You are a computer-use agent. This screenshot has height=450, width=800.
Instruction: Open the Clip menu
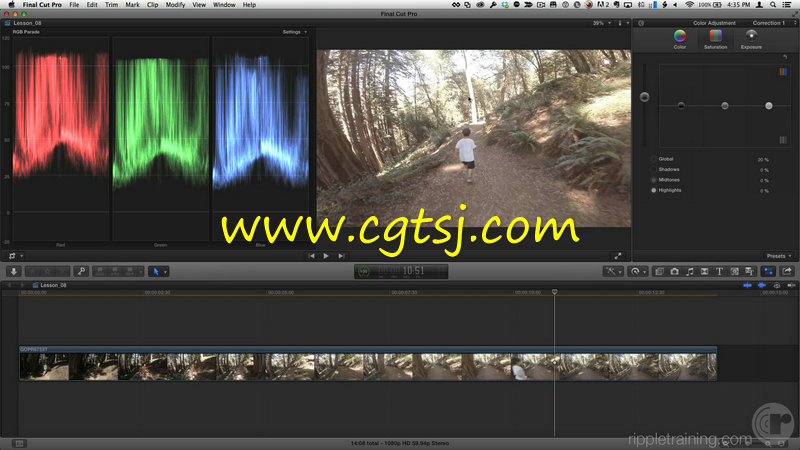click(152, 5)
